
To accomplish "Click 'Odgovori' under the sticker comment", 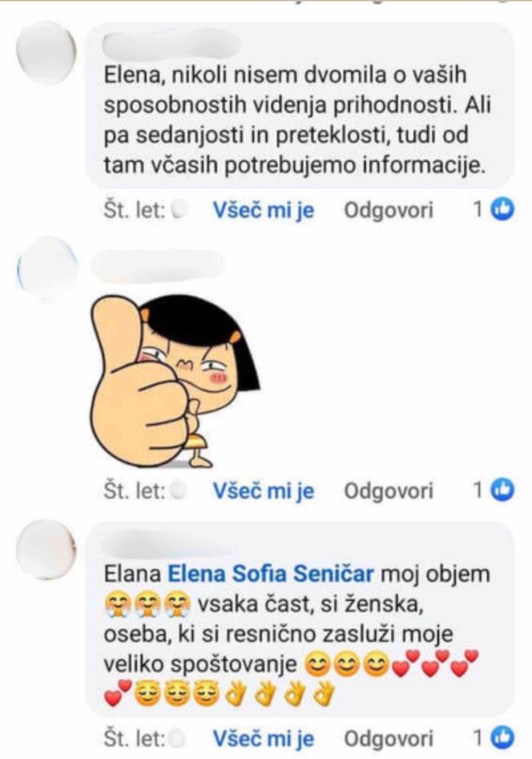I will click(388, 491).
